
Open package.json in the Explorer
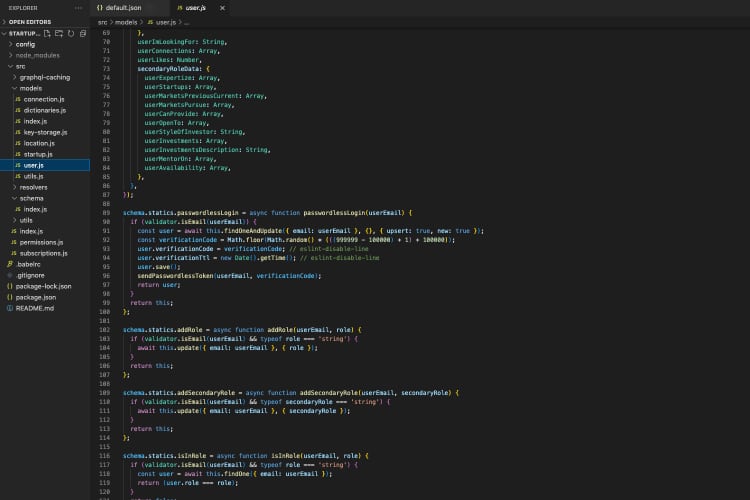pos(35,297)
